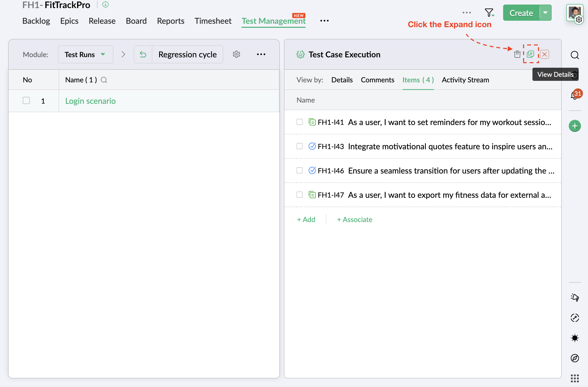Click the trash delete icon
The width and height of the screenshot is (588, 387).
tap(517, 54)
